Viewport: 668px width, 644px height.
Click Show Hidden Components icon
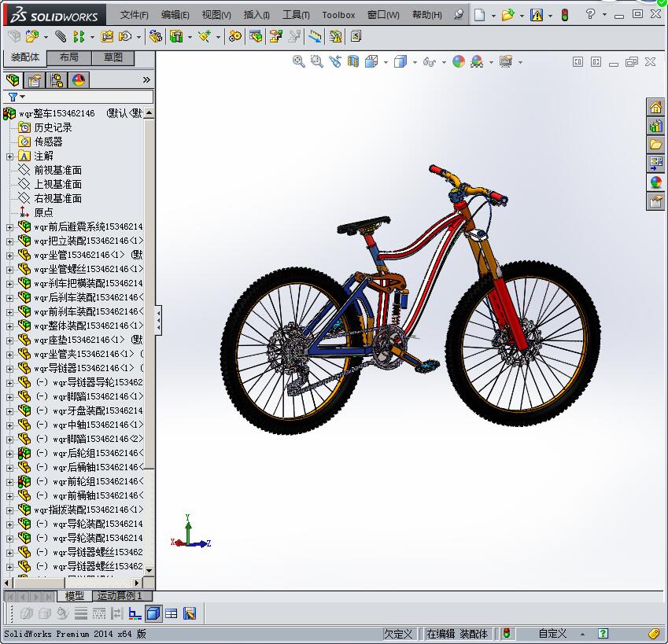click(155, 37)
